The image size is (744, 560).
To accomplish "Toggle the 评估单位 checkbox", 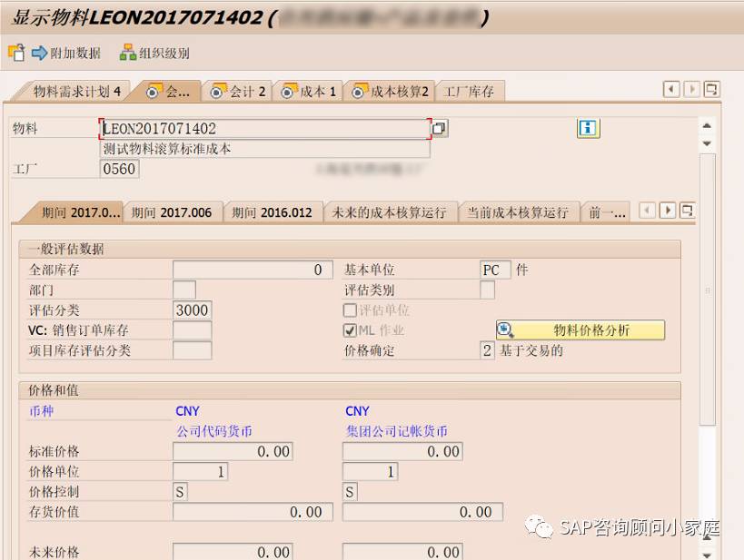I will coord(350,310).
